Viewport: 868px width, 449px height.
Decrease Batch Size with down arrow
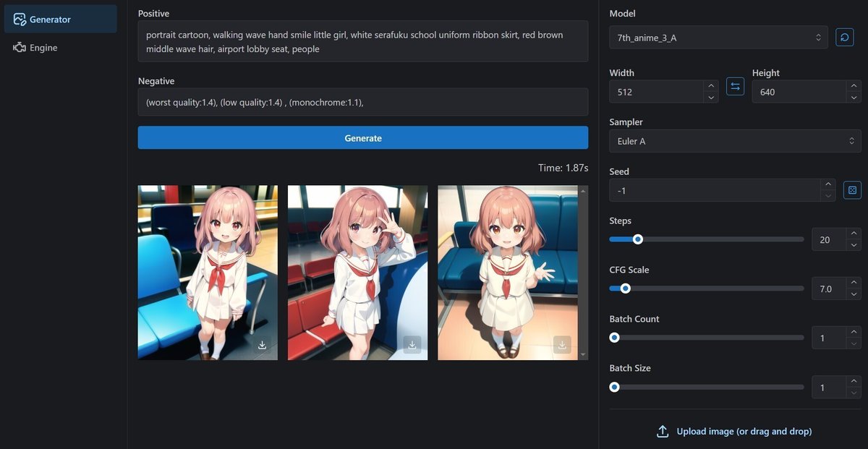pos(854,393)
